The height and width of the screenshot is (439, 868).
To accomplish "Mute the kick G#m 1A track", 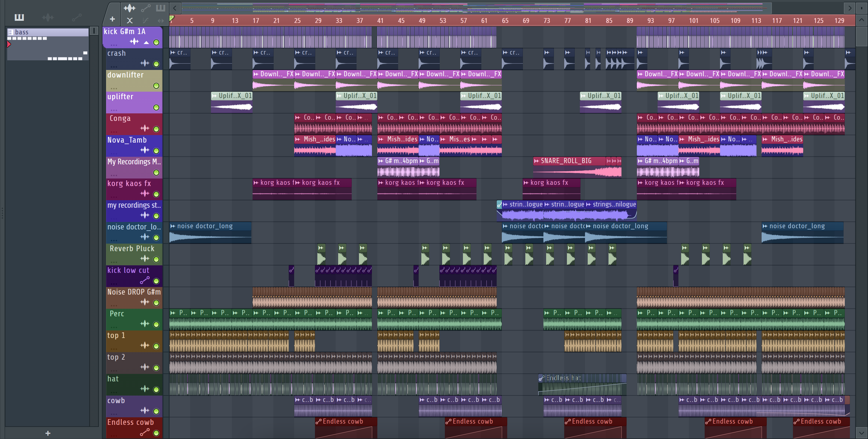I will (x=156, y=43).
